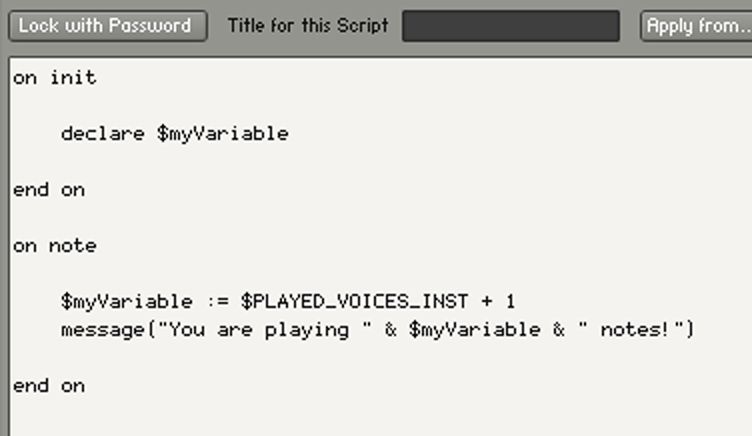Click the := assignment operator

point(217,302)
